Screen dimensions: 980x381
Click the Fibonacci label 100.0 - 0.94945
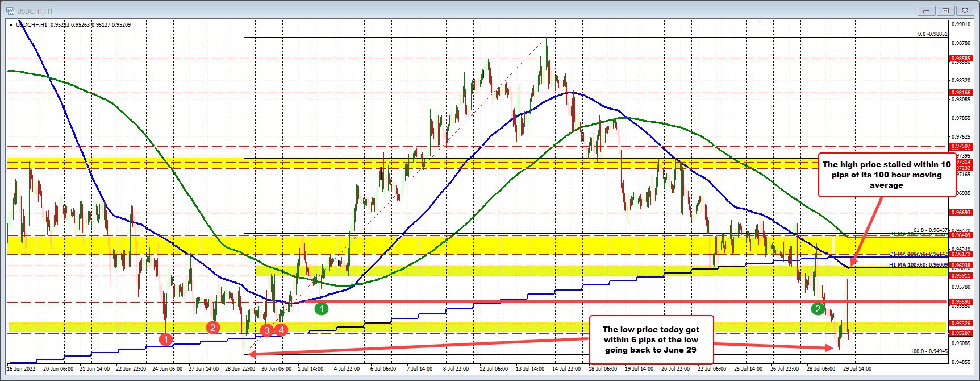[x=929, y=351]
